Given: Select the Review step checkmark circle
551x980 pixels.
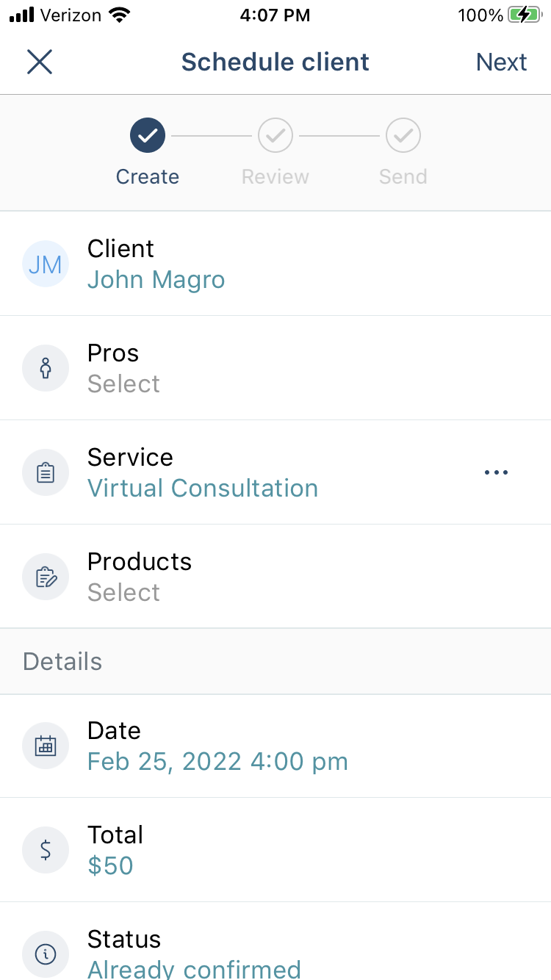Looking at the screenshot, I should [x=275, y=135].
